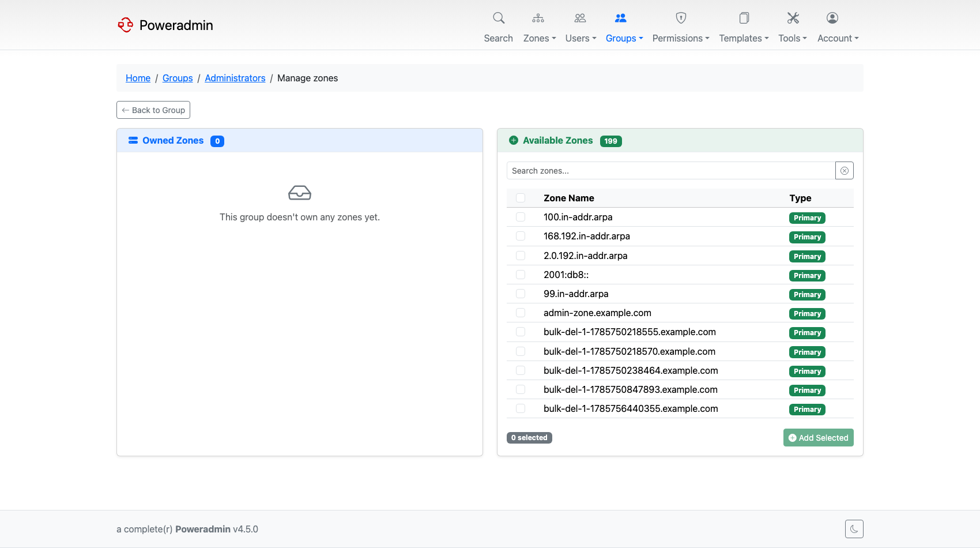Click the empty inbox icon
The width and height of the screenshot is (980, 548).
click(300, 193)
